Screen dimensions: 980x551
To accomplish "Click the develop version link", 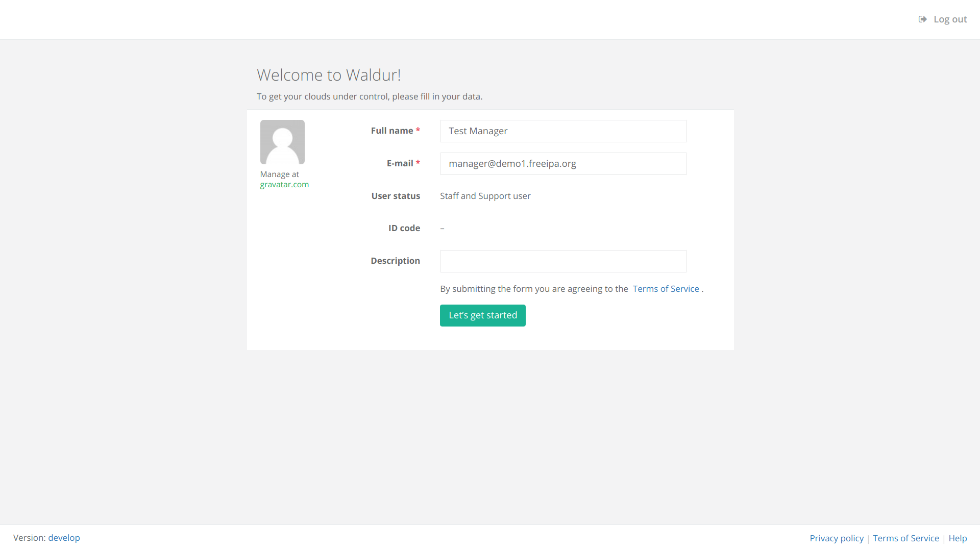I will pos(64,538).
